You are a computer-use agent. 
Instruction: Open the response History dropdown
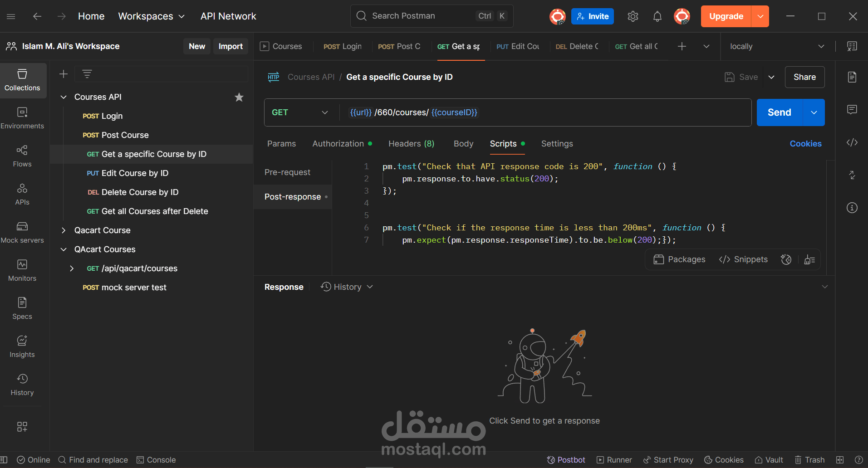point(347,287)
